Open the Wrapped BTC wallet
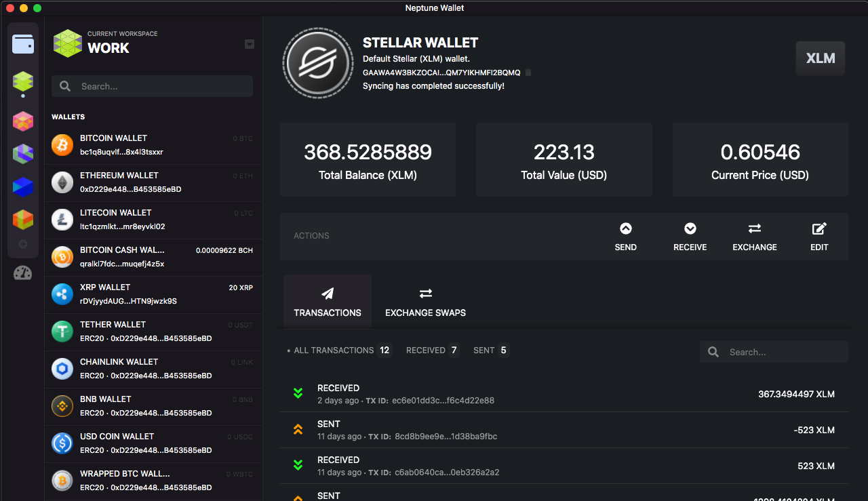 tap(153, 481)
